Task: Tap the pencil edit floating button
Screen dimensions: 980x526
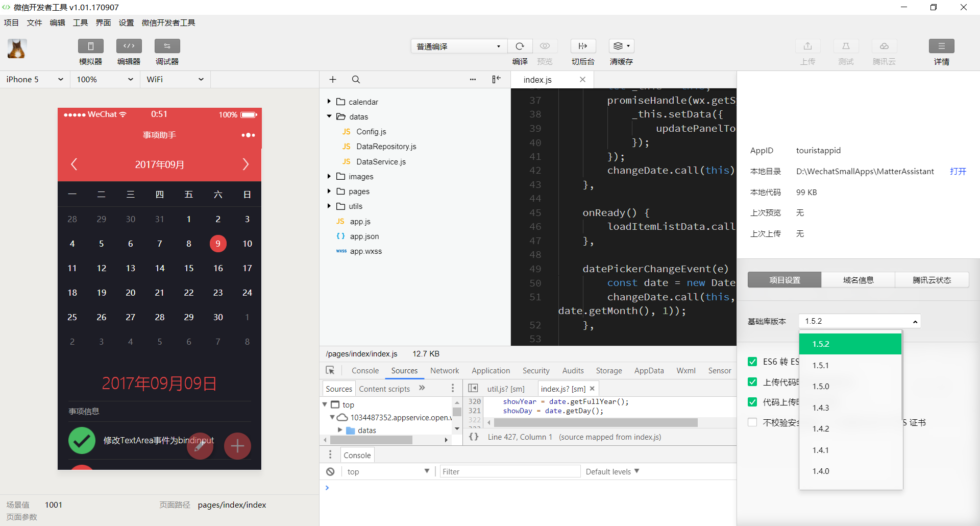Action: pos(200,446)
